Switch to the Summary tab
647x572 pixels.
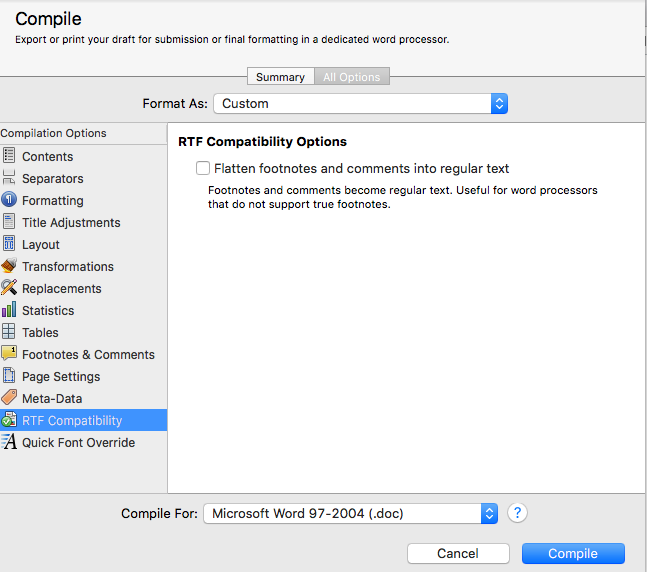point(280,77)
